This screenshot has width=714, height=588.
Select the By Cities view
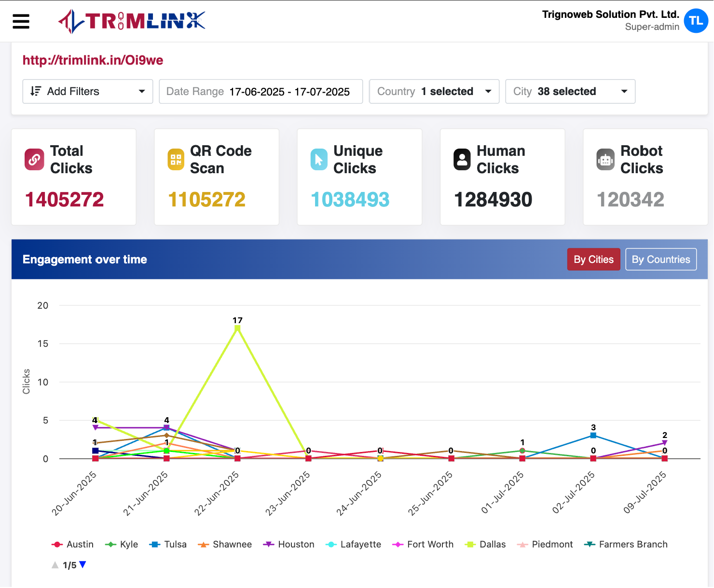(x=593, y=259)
